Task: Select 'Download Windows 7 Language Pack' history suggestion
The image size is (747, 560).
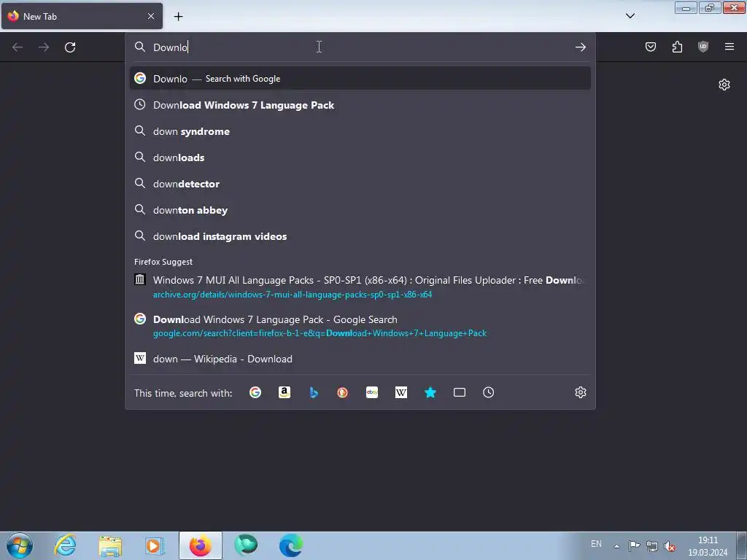Action: pyautogui.click(x=360, y=105)
